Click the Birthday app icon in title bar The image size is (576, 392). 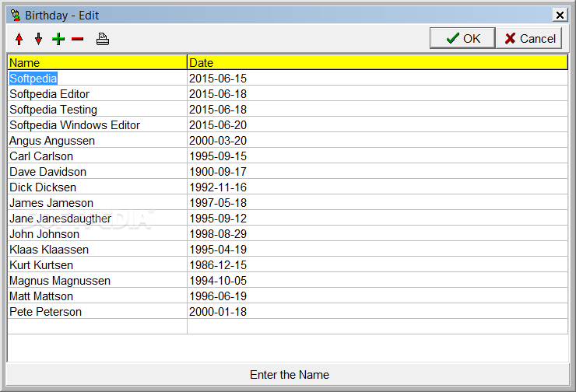click(15, 15)
